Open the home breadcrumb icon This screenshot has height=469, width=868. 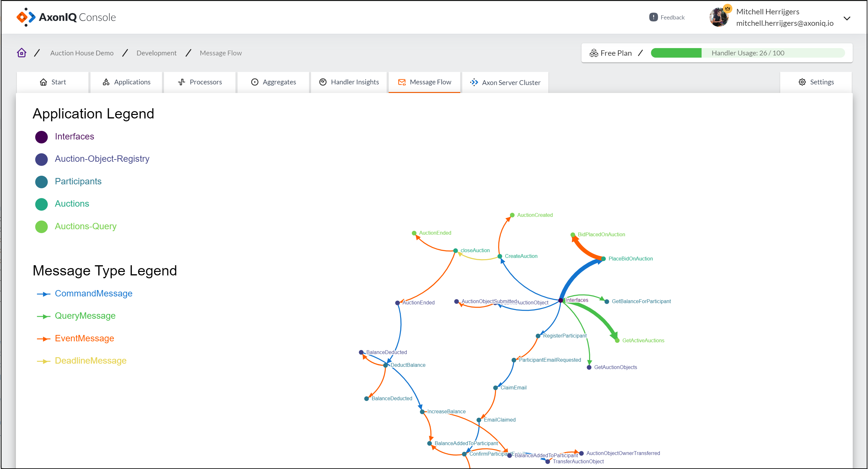pos(22,53)
